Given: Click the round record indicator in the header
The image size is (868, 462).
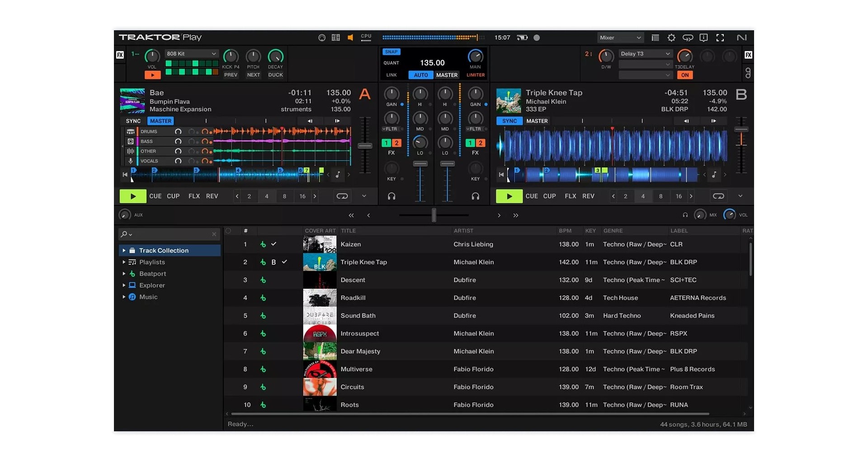Looking at the screenshot, I should click(537, 37).
